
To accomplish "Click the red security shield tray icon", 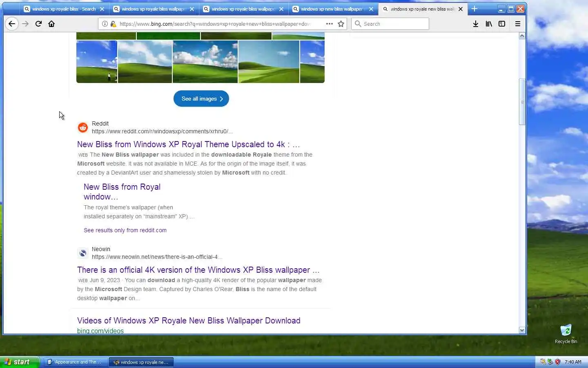I will (557, 362).
